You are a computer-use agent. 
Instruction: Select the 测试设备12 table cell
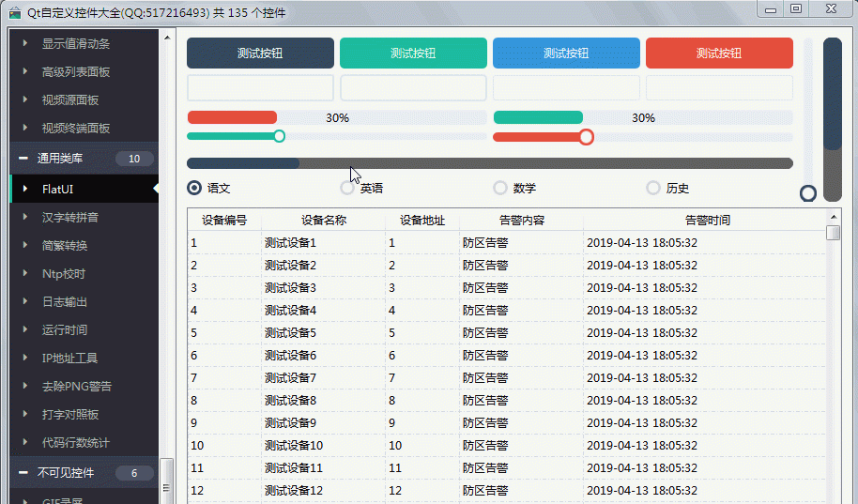323,490
